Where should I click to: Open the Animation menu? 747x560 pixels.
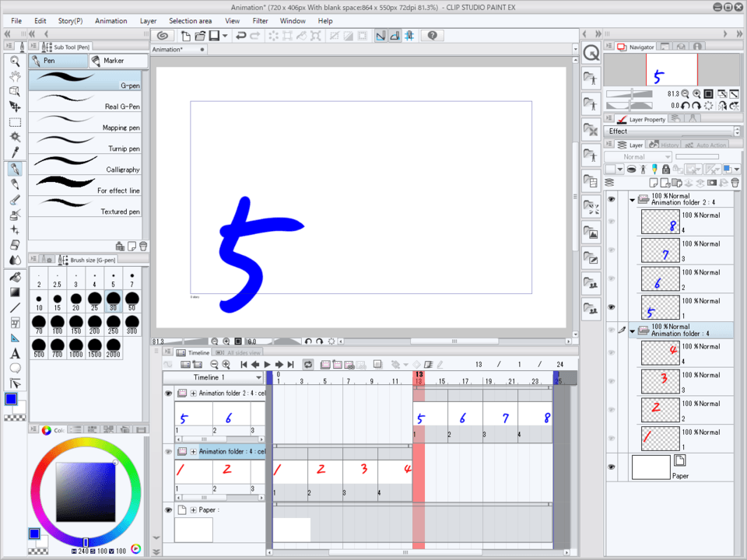[110, 21]
